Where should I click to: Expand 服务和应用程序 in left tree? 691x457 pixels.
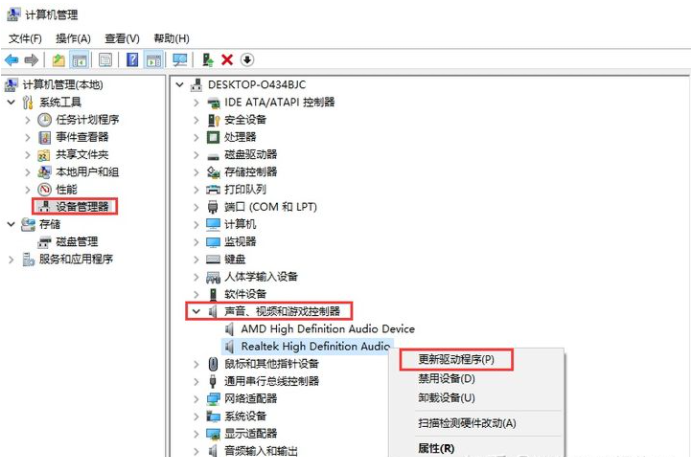coord(11,260)
